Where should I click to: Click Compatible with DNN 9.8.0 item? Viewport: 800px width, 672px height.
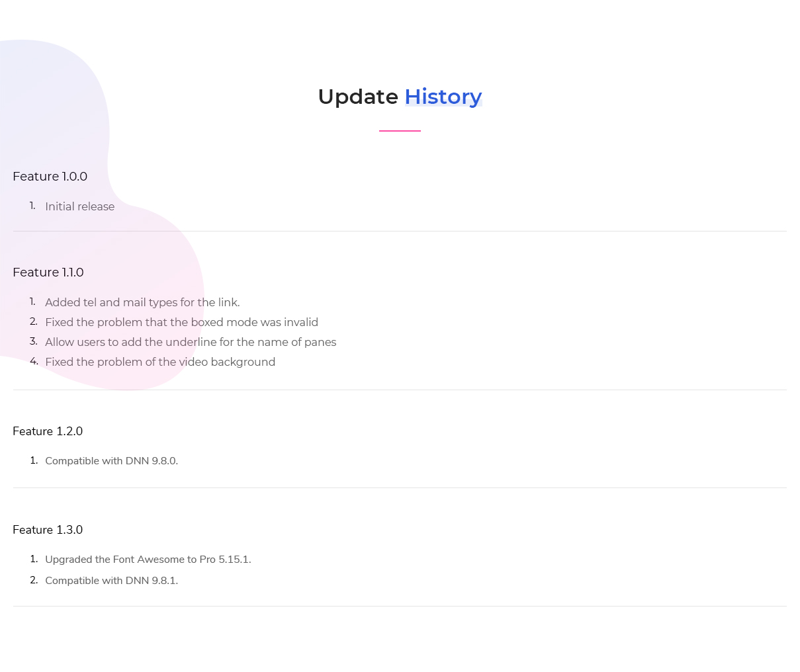[x=111, y=461]
